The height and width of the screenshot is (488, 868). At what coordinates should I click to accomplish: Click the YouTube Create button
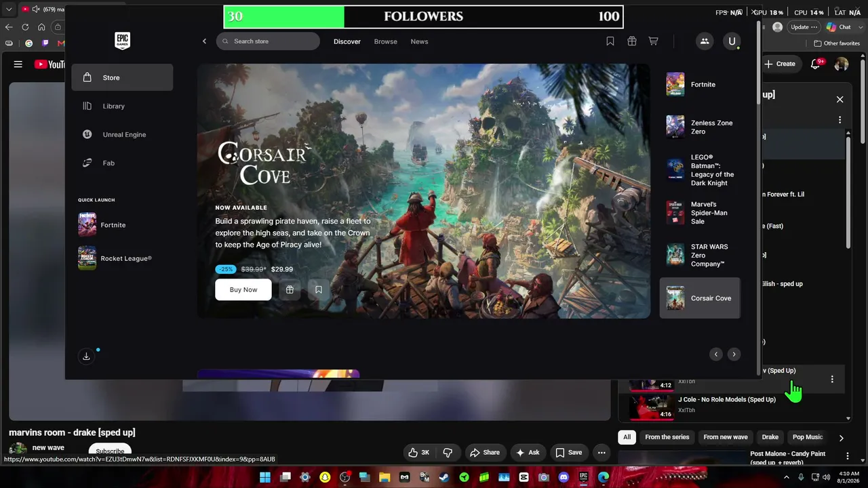[780, 64]
